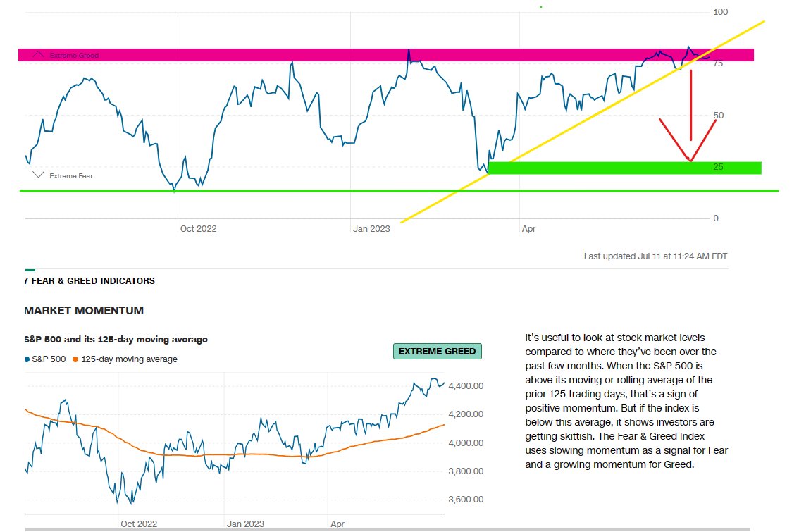
Task: Expand the 7 Fear & Greed Indicators list
Action: pyautogui.click(x=88, y=280)
